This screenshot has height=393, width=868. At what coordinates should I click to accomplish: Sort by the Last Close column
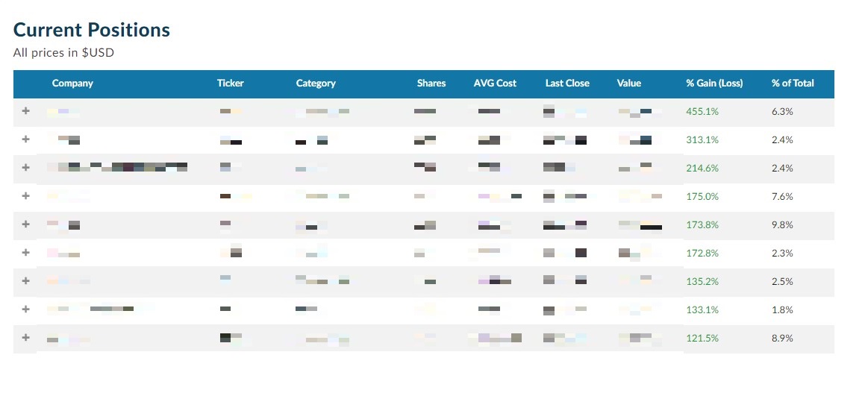pos(567,84)
